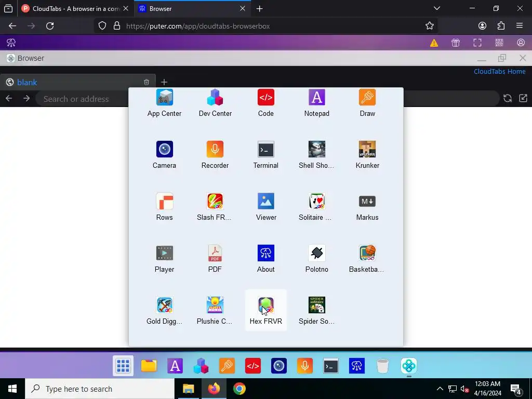
Task: Launch the Krunker game
Action: tap(367, 155)
